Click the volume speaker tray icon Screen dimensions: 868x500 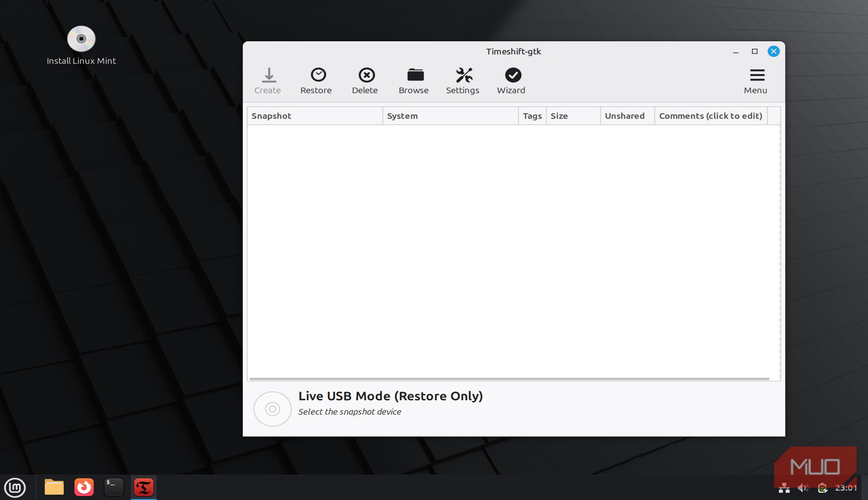(803, 488)
